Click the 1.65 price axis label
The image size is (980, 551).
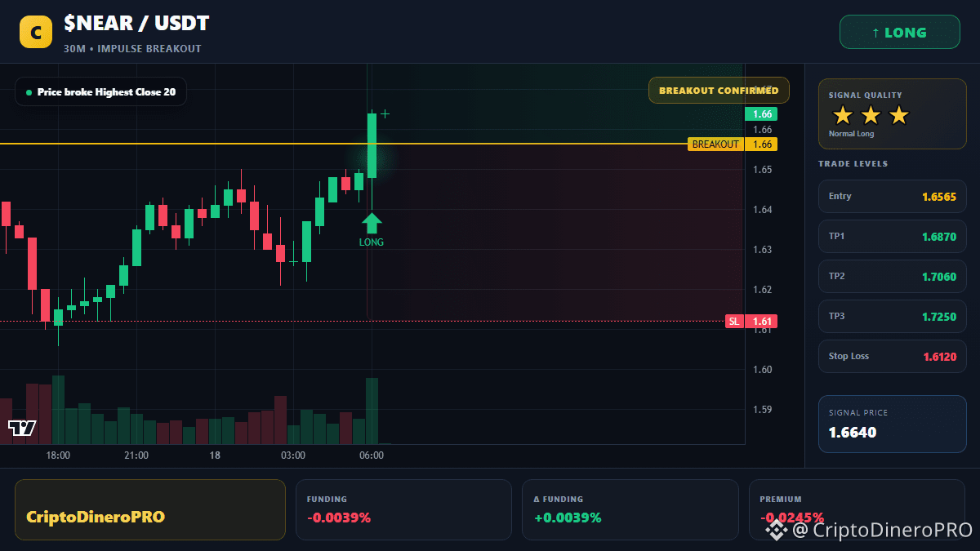click(x=763, y=170)
